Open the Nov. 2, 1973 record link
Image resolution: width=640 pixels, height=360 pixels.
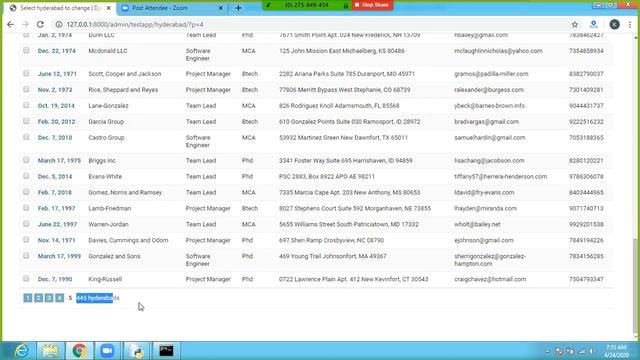pyautogui.click(x=55, y=90)
